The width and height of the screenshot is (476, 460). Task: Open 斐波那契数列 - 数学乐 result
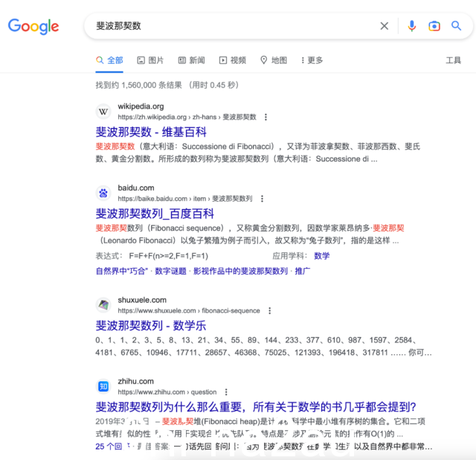pos(150,326)
